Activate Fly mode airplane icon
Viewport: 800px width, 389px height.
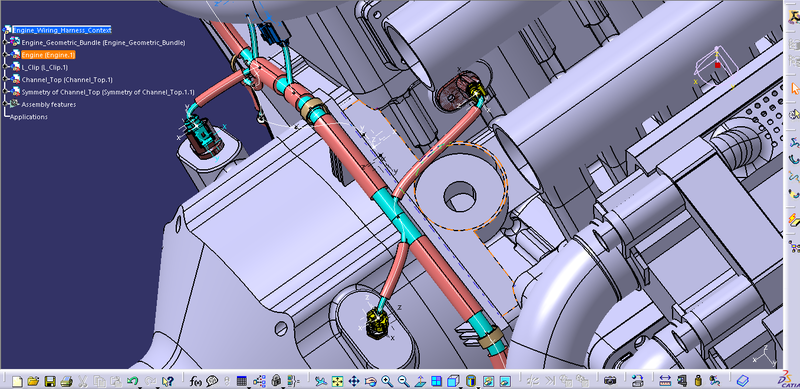click(320, 381)
